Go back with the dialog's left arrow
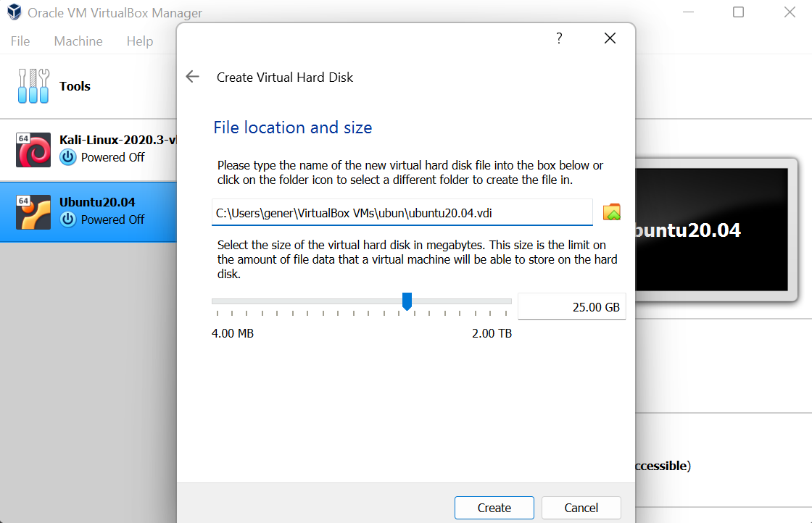Screen dimensions: 812x523 point(193,77)
